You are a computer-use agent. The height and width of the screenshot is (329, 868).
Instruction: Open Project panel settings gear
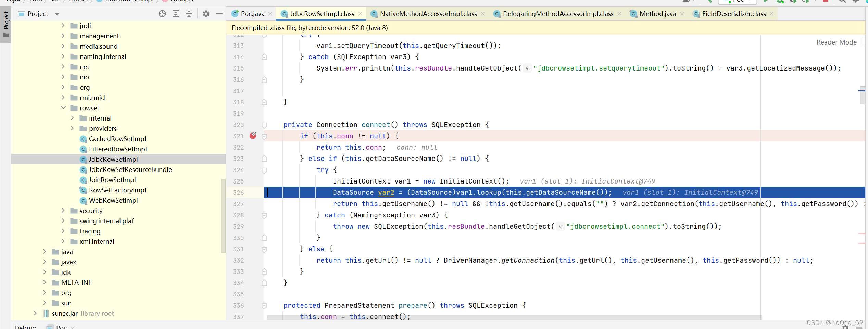206,14
